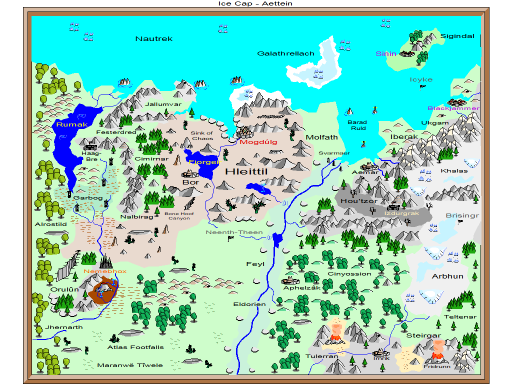The width and height of the screenshot is (512, 384).
Task: Click the Hou'tzor gray region label
Action: pyautogui.click(x=359, y=201)
